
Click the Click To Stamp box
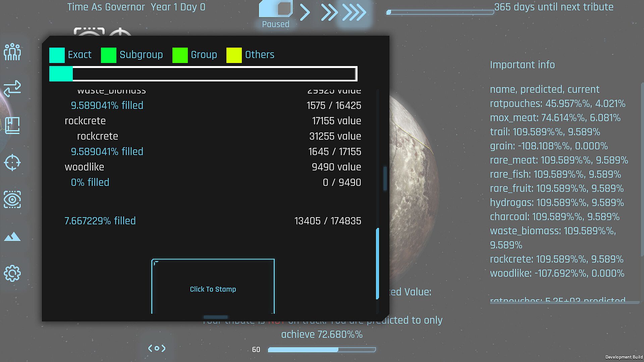click(213, 289)
